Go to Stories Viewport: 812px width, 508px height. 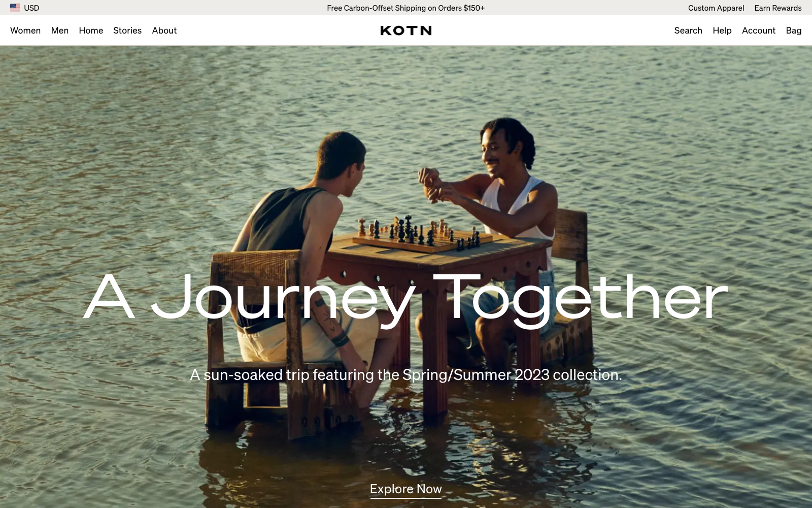(x=127, y=30)
